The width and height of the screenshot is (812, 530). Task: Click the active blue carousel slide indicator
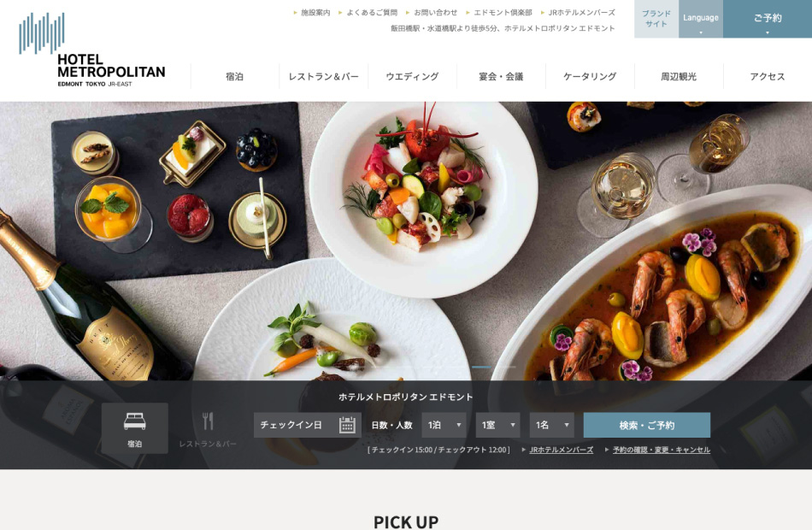[x=481, y=367]
